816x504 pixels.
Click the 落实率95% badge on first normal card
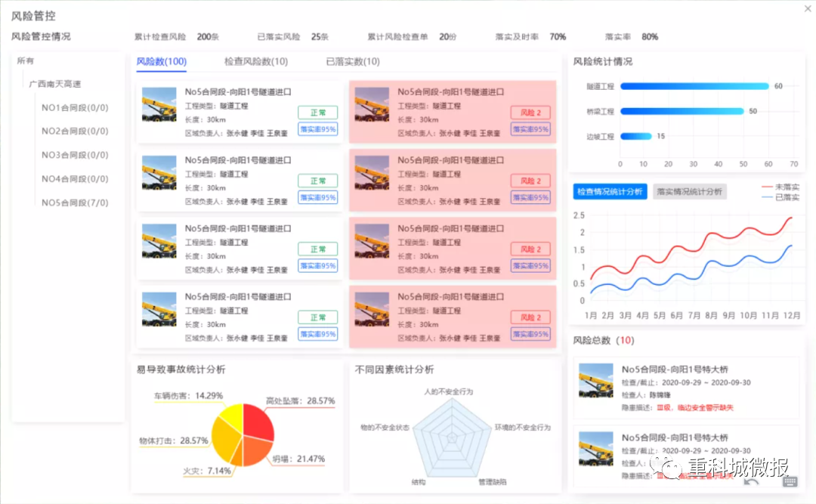coord(317,128)
